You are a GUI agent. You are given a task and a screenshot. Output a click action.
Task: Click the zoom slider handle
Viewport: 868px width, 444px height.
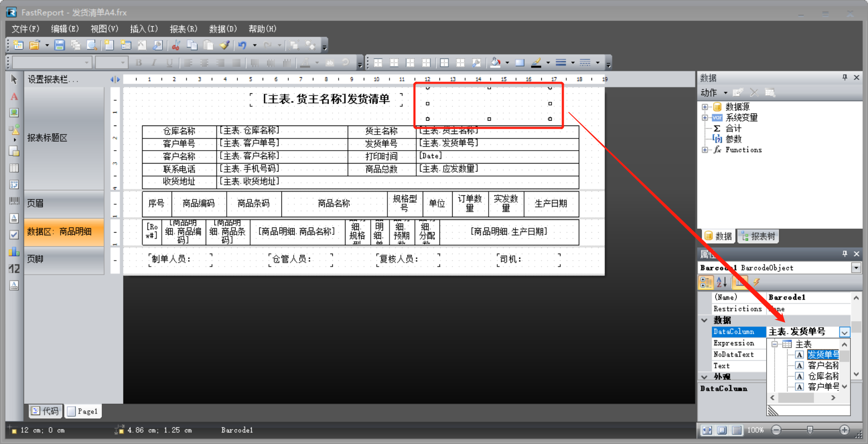click(x=810, y=430)
